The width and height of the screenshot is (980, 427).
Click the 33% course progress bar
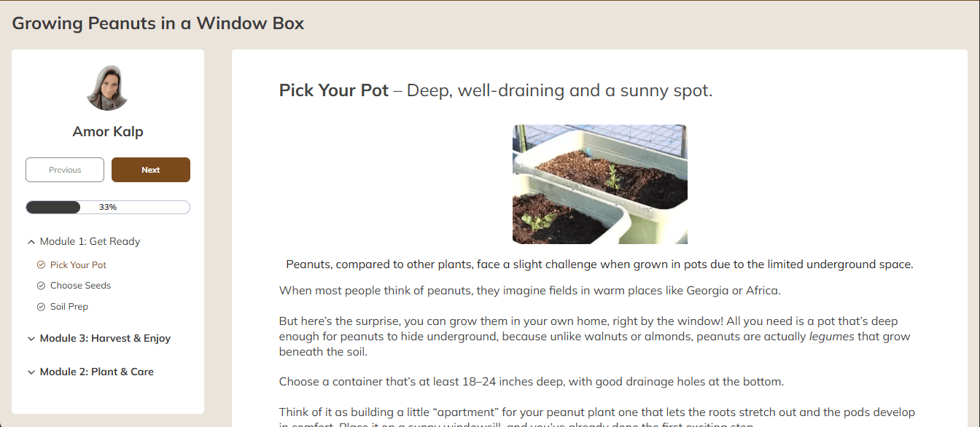[x=108, y=208]
